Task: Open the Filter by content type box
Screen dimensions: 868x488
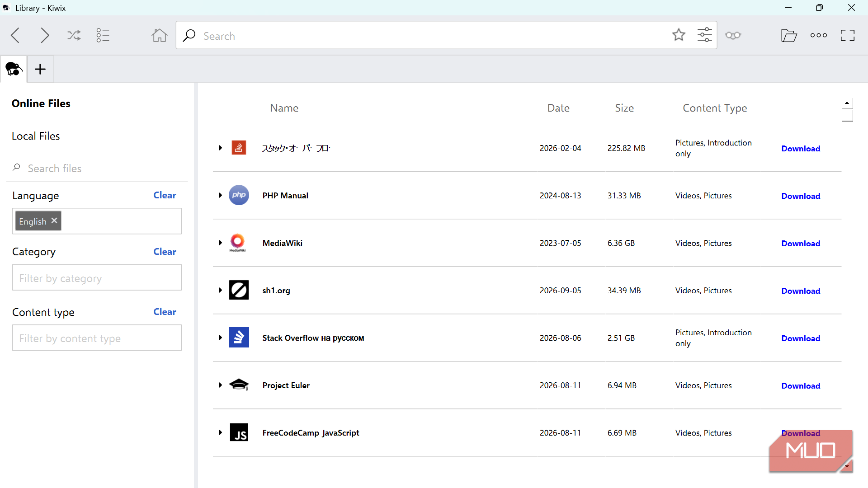Action: [97, 338]
